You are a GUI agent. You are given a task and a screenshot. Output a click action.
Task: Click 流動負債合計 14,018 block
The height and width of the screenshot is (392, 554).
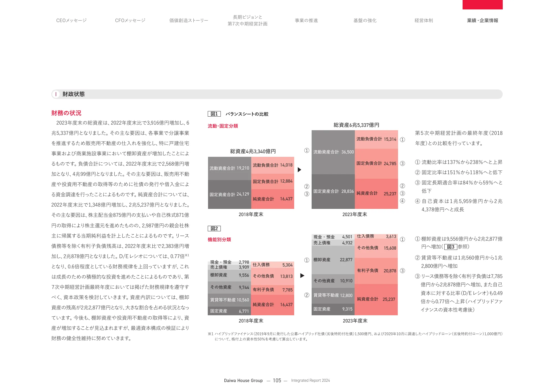[273, 165]
